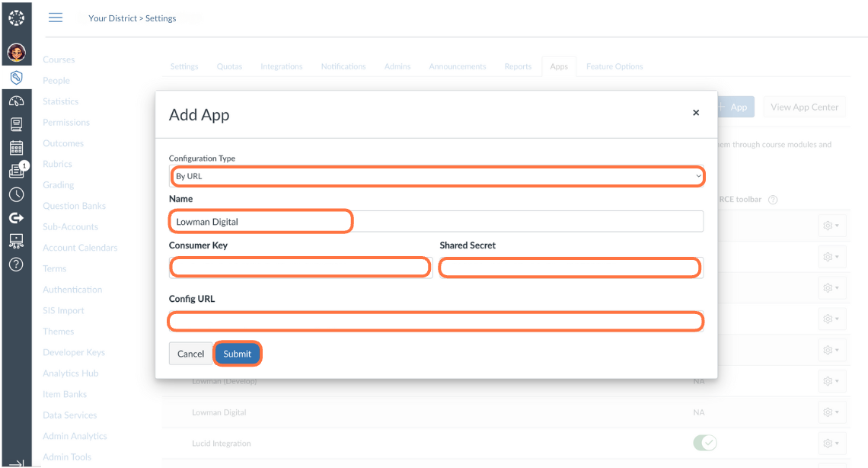The width and height of the screenshot is (868, 468).
Task: Open the Inbox icon with badge
Action: pyautogui.click(x=17, y=171)
